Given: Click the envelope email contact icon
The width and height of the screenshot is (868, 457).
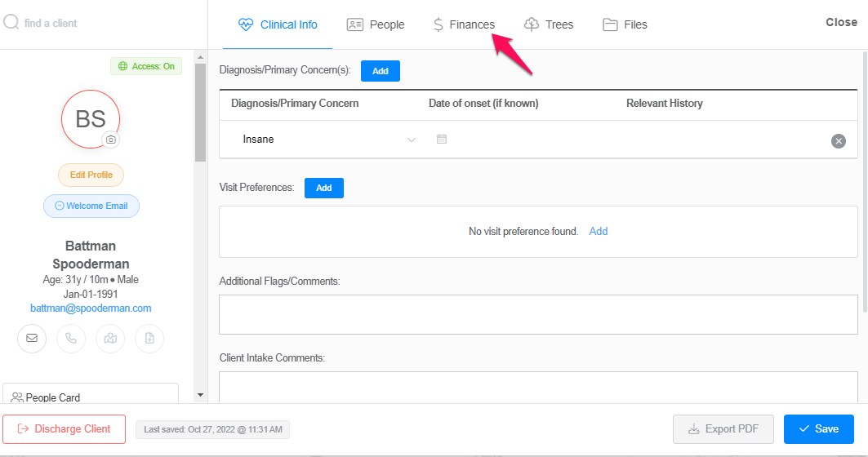Looking at the screenshot, I should click(32, 338).
